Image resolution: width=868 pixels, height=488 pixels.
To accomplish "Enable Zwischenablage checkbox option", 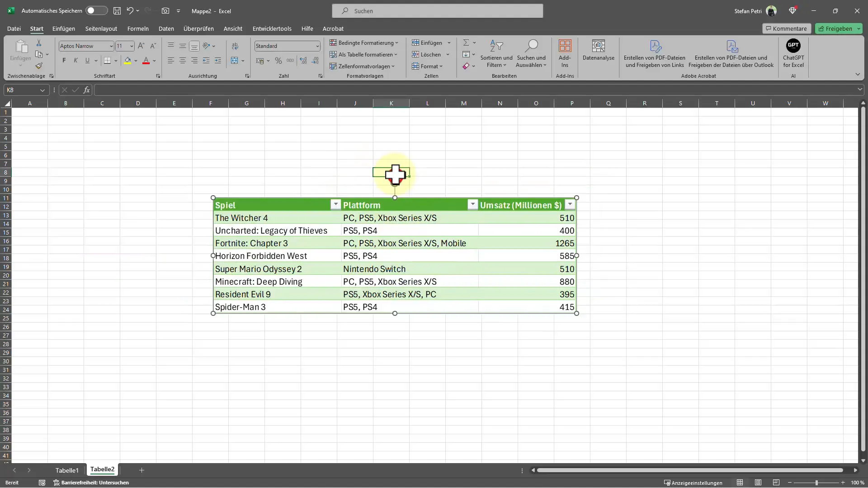I will [x=52, y=76].
